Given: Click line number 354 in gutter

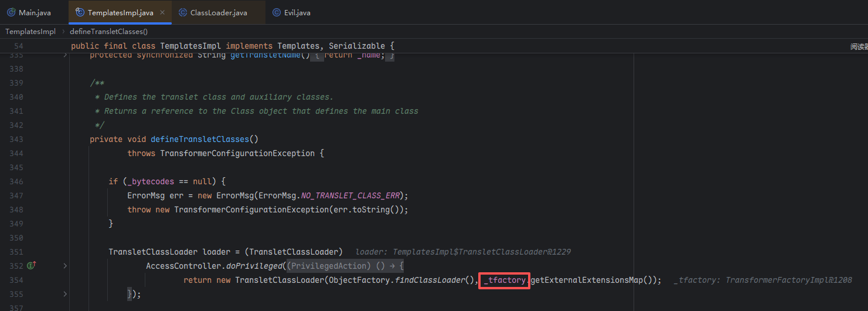Looking at the screenshot, I should [17, 280].
